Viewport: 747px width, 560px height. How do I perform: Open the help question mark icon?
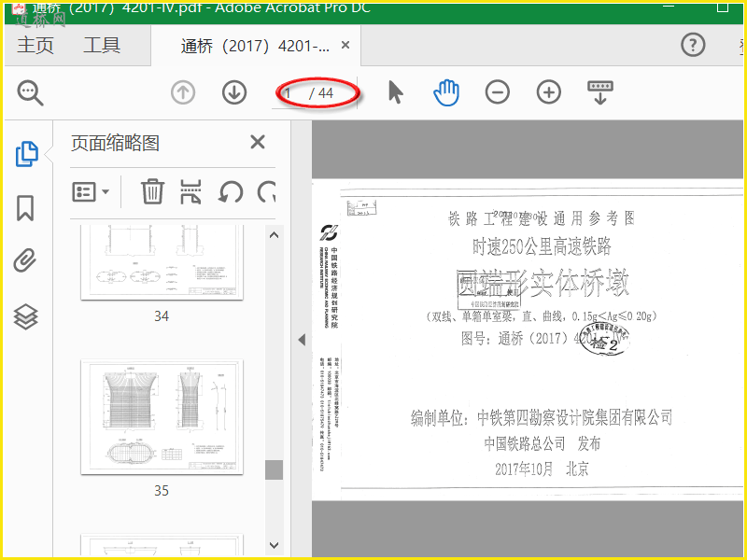pos(693,45)
